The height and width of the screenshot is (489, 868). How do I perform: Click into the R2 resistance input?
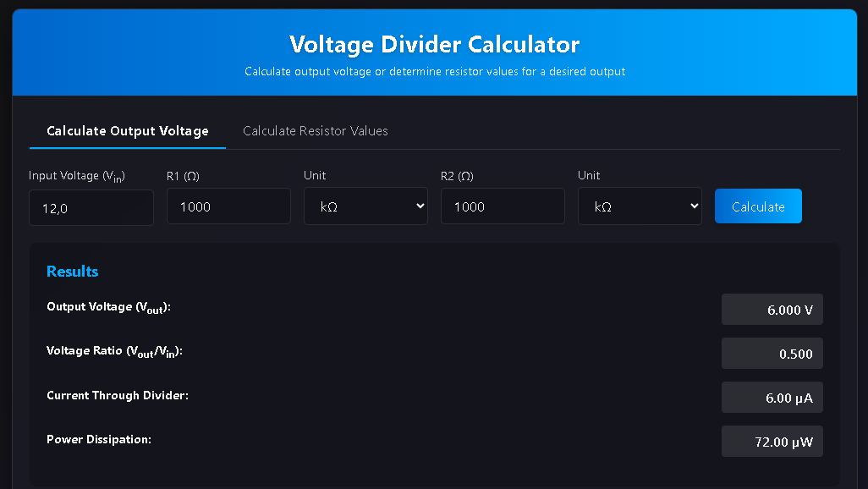pyautogui.click(x=503, y=206)
